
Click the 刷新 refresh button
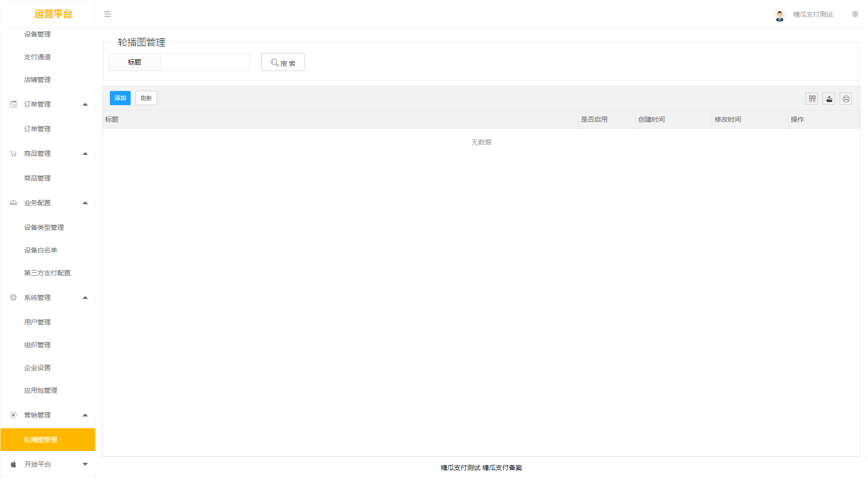146,98
